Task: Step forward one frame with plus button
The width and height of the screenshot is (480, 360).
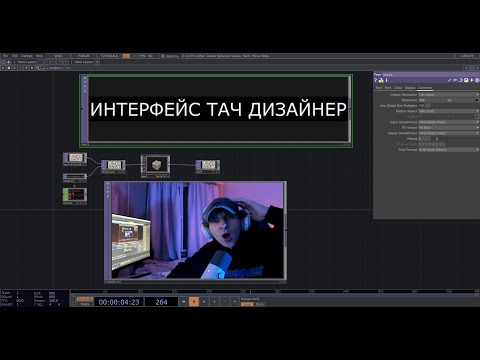Action: click(x=235, y=302)
